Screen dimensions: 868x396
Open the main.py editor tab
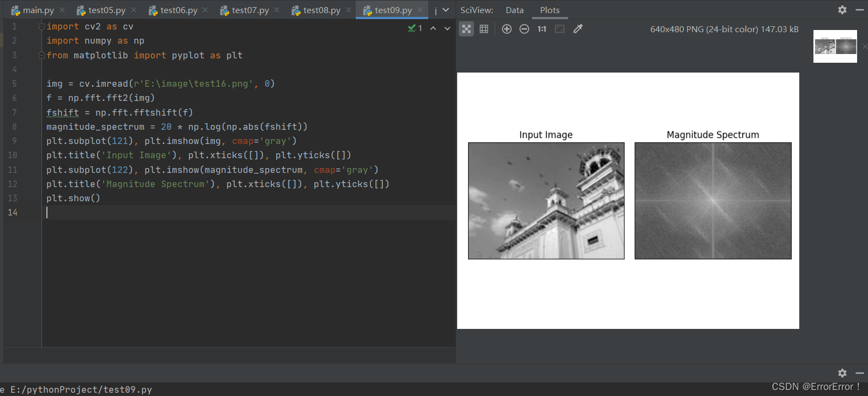tap(38, 10)
